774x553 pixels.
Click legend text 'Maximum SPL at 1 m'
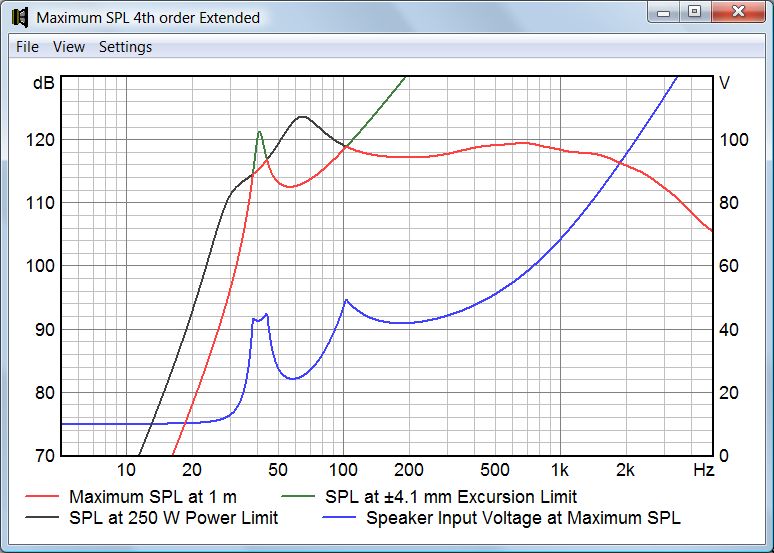[153, 496]
